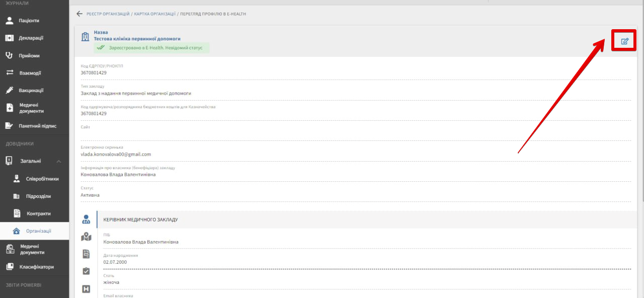Open Класифікатори in the sidebar
This screenshot has width=644, height=298.
pos(36,267)
